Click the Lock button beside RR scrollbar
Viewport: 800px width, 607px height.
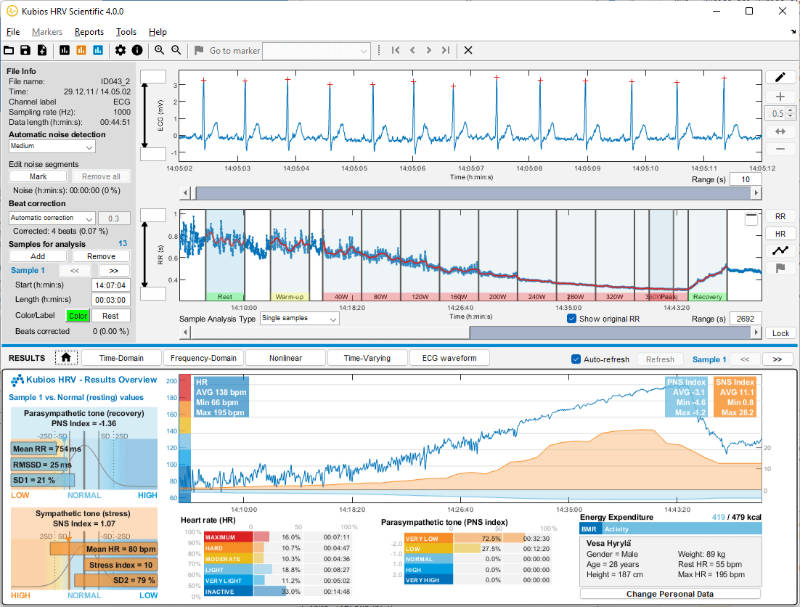pos(780,333)
